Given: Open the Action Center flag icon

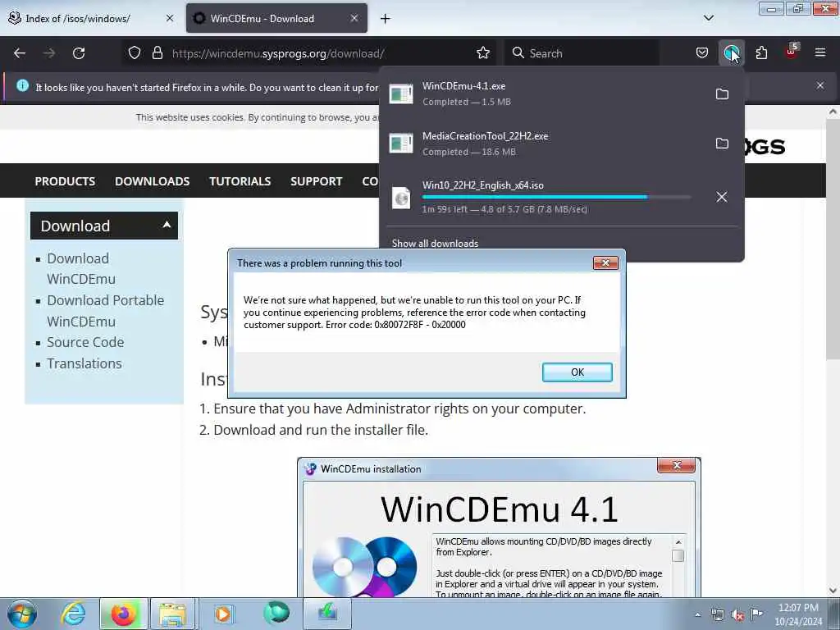Looking at the screenshot, I should click(756, 614).
